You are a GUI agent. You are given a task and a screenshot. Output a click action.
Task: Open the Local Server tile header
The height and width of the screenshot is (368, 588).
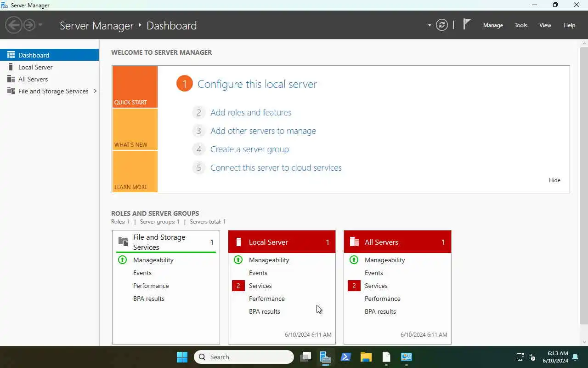click(282, 242)
